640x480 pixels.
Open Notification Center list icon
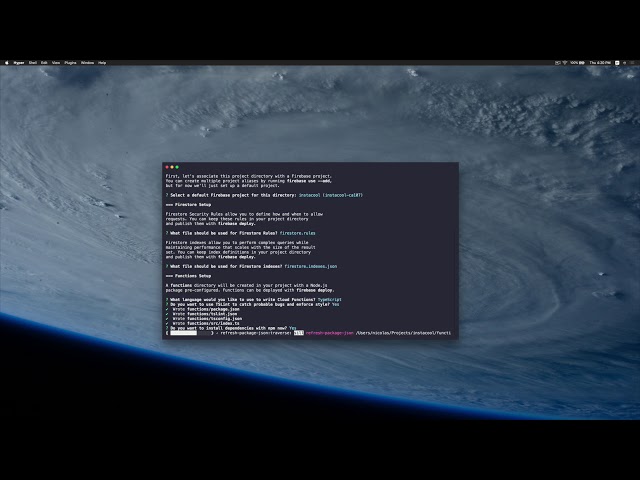click(633, 63)
